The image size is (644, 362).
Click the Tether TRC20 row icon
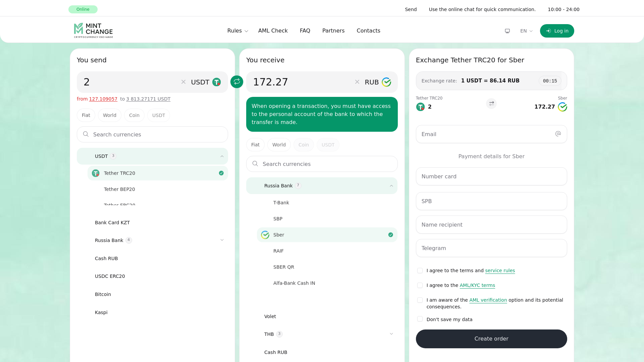pos(96,173)
